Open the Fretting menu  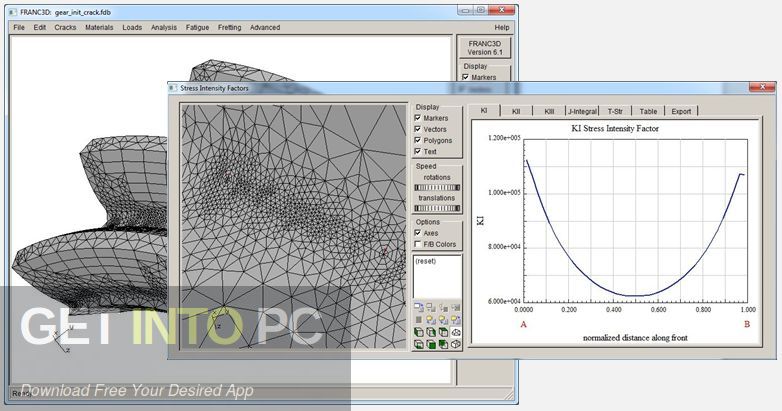(229, 27)
